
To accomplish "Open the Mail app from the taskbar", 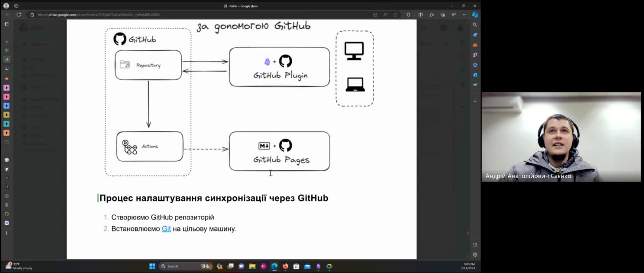I will [x=307, y=266].
